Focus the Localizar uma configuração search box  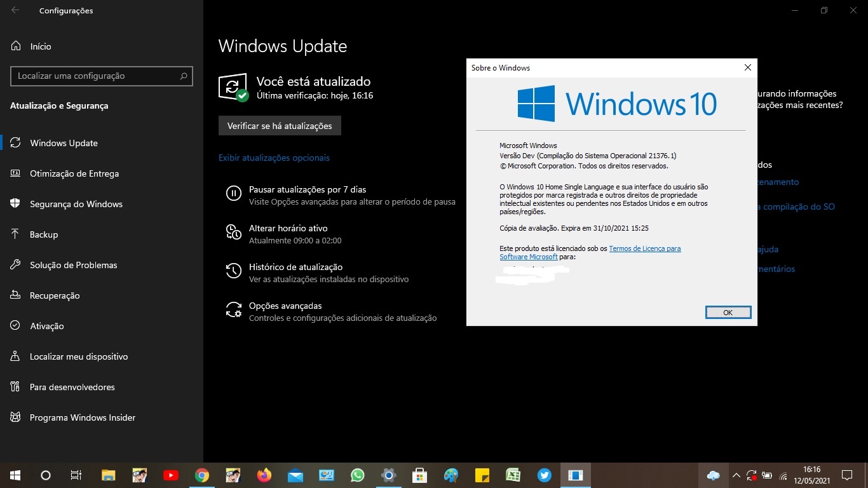(102, 76)
